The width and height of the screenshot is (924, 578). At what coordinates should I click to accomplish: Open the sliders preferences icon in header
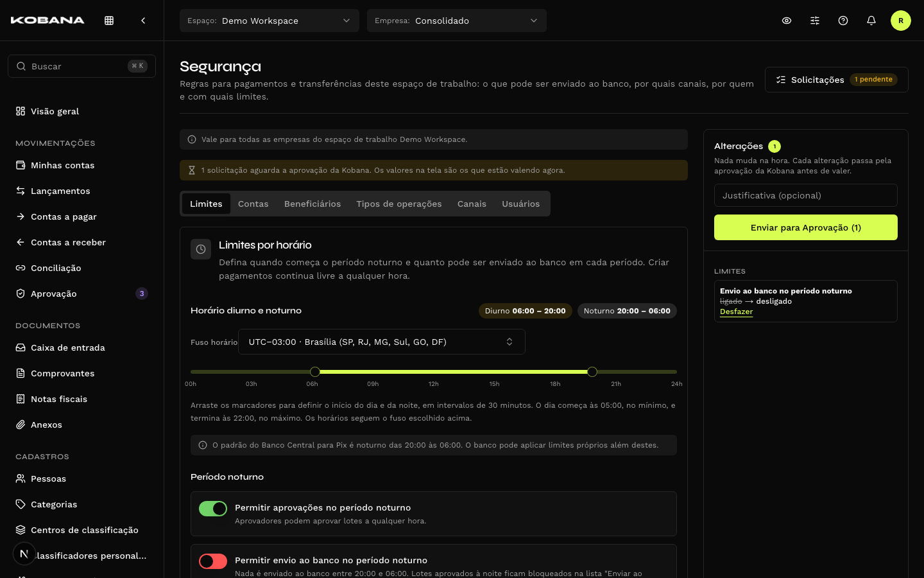click(815, 21)
